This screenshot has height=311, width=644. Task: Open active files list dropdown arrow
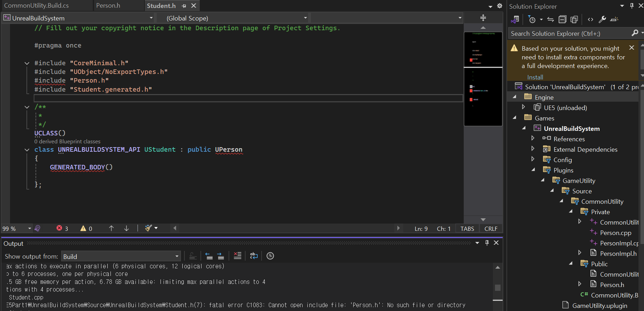[490, 6]
